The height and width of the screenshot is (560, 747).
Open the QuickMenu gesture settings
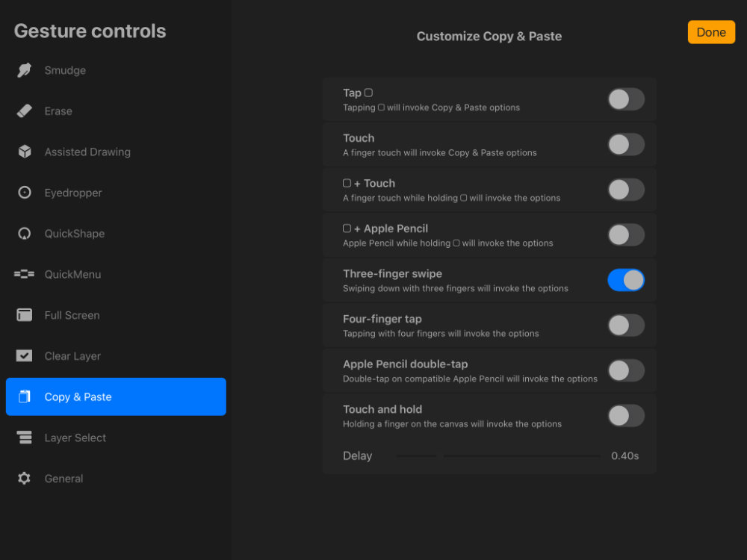[x=116, y=274]
